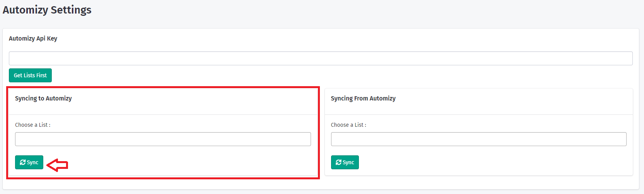Open the list chooser under Syncing to Automizy
The width and height of the screenshot is (644, 194).
pos(163,139)
